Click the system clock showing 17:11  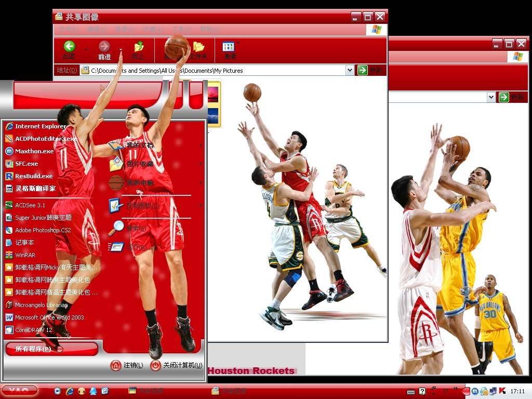pos(517,392)
